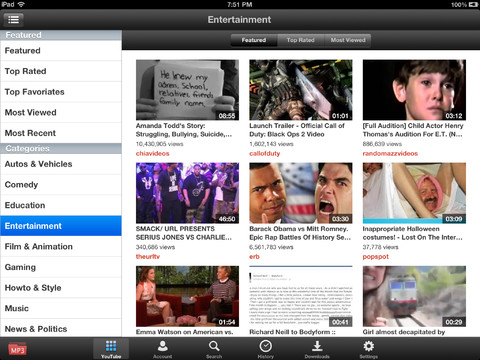The image size is (480, 360).
Task: Play the Inappropriate Halloween costumes thumbnail
Action: [x=414, y=193]
